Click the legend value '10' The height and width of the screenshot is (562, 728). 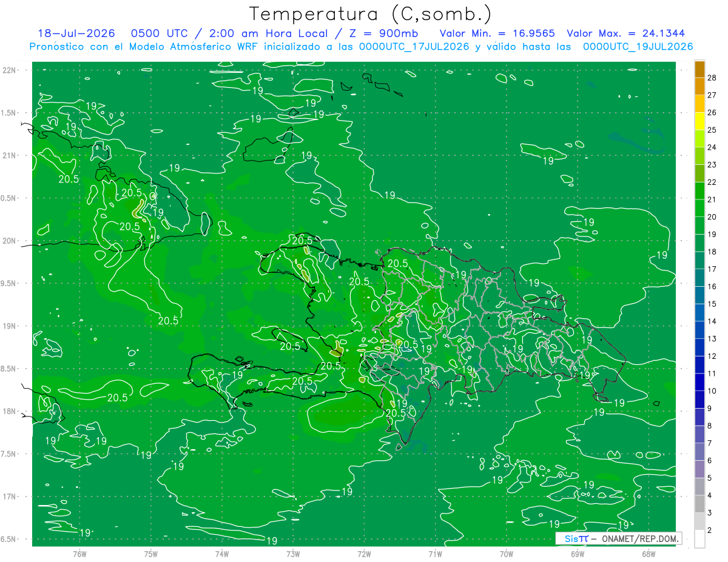[713, 391]
